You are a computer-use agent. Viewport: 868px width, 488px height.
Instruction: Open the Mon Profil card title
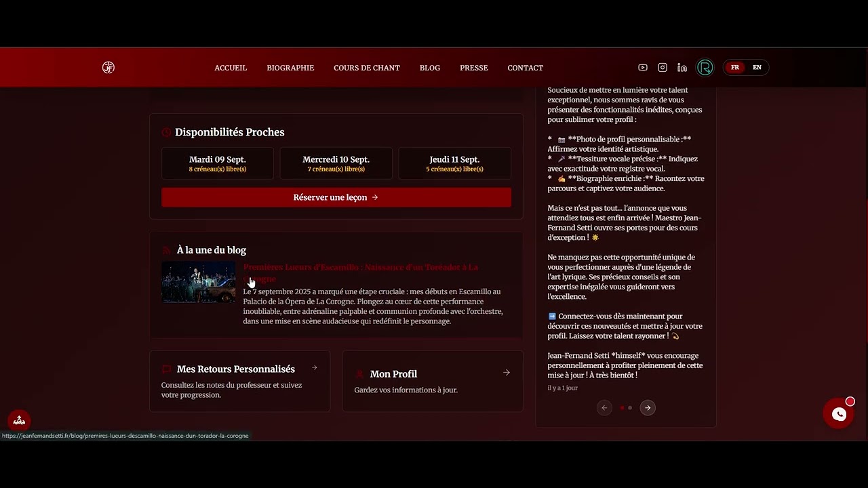tap(393, 374)
